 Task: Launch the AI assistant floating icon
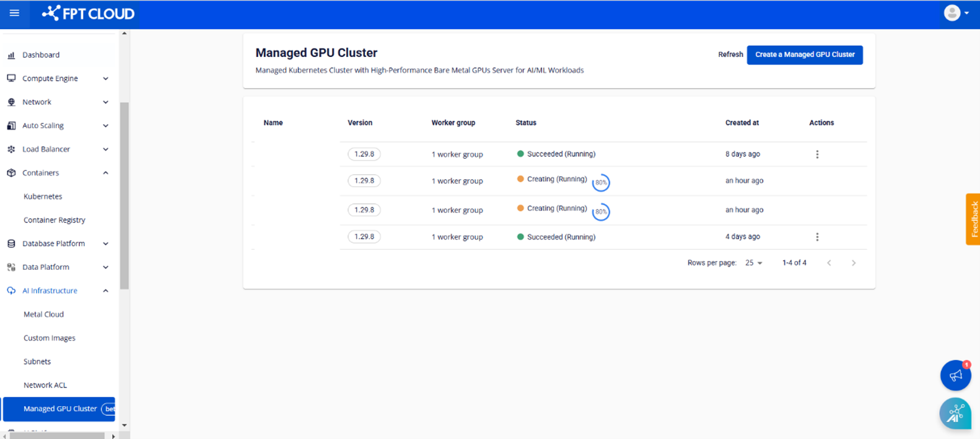tap(955, 414)
